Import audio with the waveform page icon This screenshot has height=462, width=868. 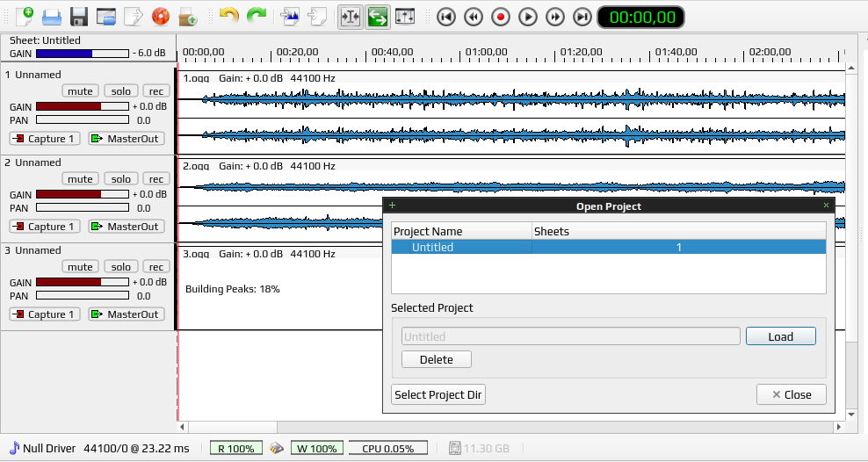[x=290, y=17]
